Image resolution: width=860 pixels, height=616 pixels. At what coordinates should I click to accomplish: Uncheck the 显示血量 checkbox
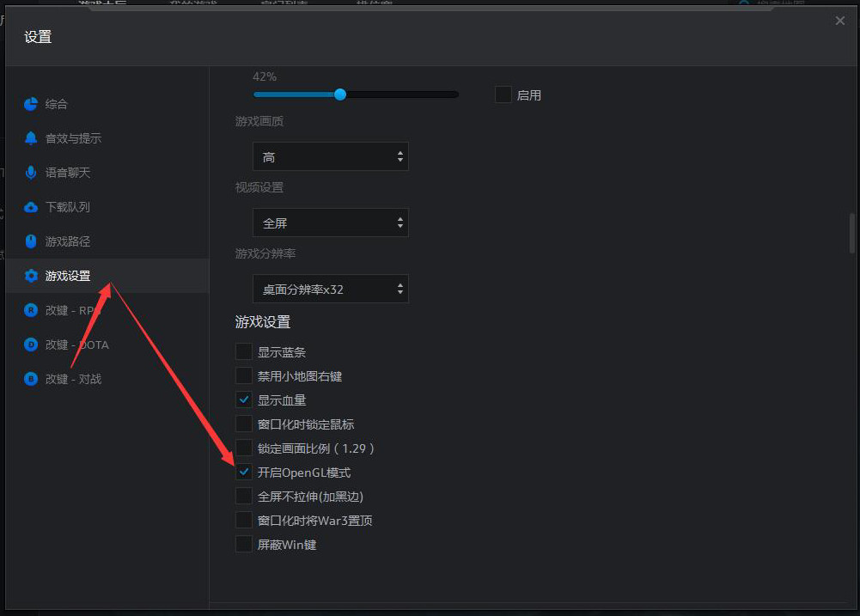point(243,399)
